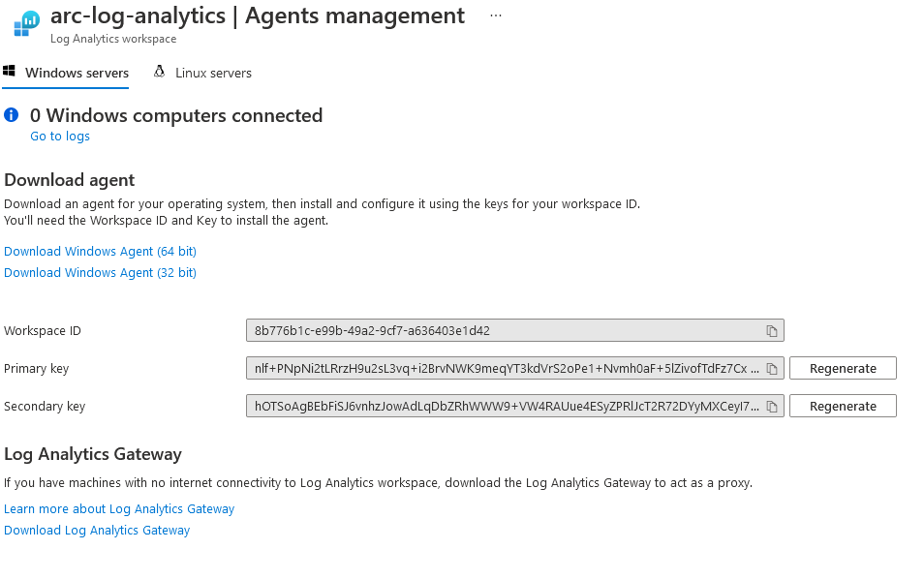Copy the Primary key value
Image resolution: width=924 pixels, height=580 pixels.
click(771, 369)
